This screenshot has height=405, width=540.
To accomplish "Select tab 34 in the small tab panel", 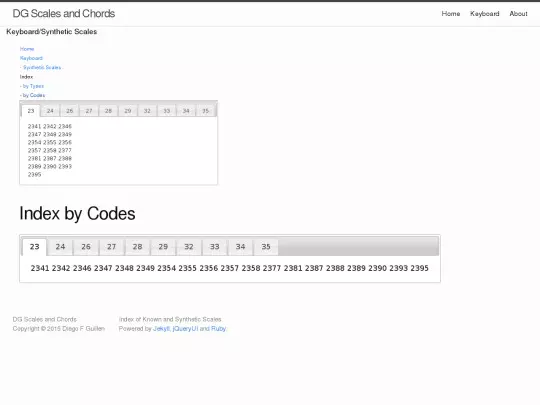I will point(186,111).
